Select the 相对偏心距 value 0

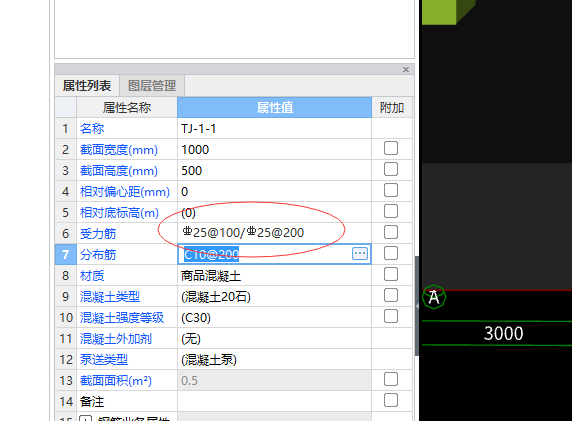[x=185, y=192]
